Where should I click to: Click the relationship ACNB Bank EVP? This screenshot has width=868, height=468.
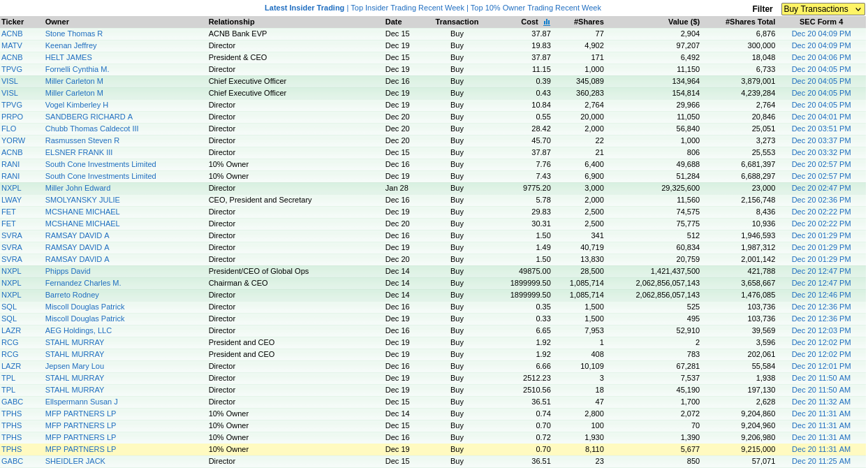click(x=238, y=34)
